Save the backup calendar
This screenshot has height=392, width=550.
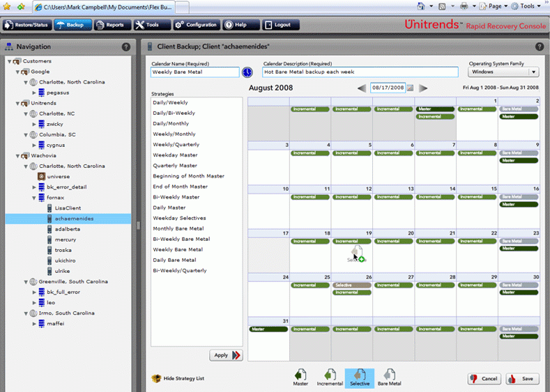point(523,379)
